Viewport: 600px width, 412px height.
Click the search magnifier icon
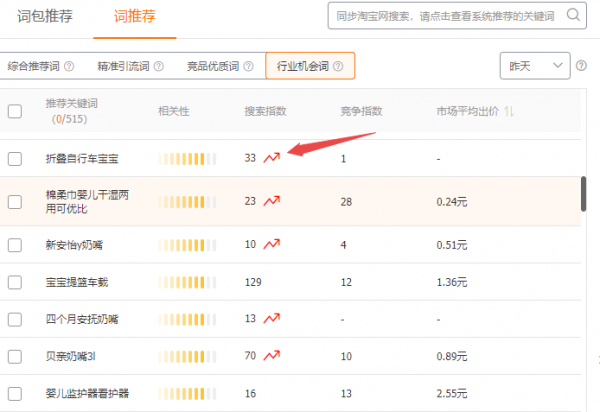573,15
